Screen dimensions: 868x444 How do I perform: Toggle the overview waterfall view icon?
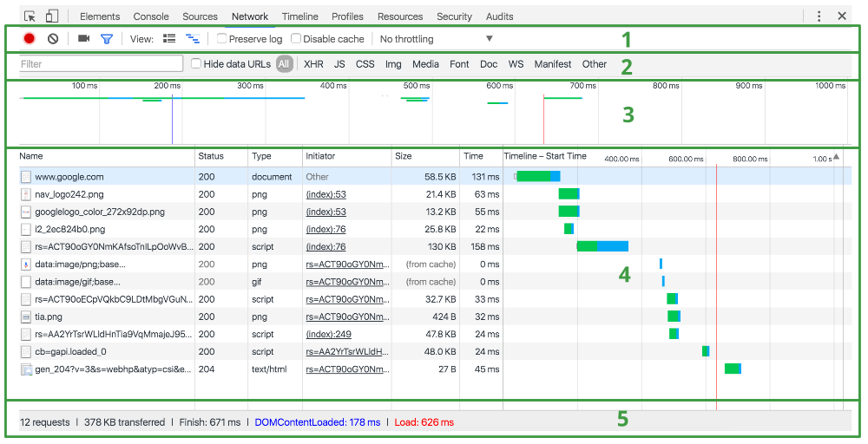coord(193,39)
